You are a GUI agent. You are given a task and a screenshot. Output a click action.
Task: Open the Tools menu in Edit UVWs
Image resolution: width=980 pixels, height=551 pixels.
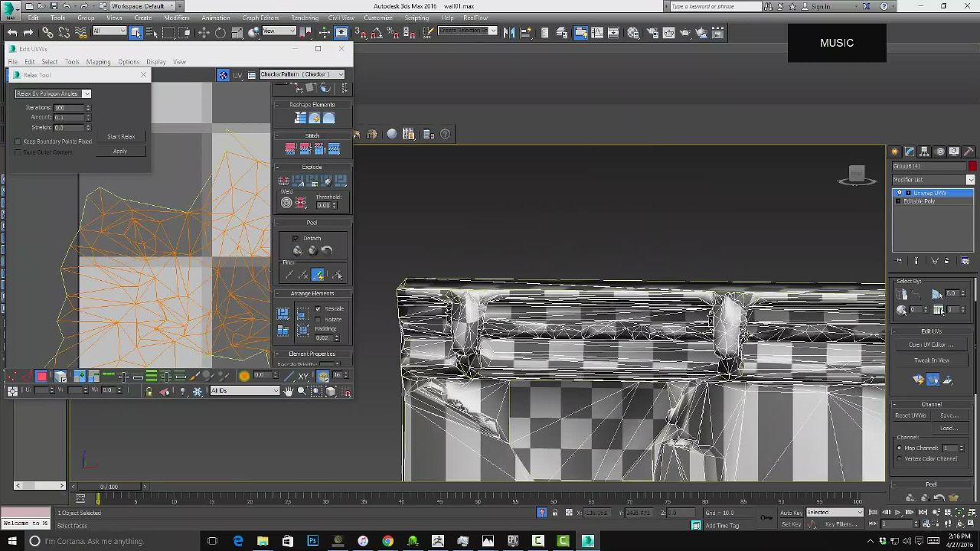pos(72,62)
